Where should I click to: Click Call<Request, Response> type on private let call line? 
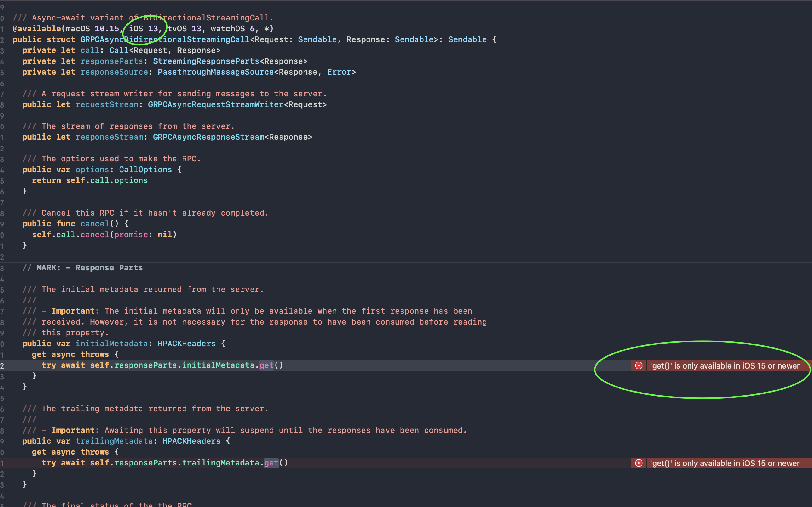point(165,50)
